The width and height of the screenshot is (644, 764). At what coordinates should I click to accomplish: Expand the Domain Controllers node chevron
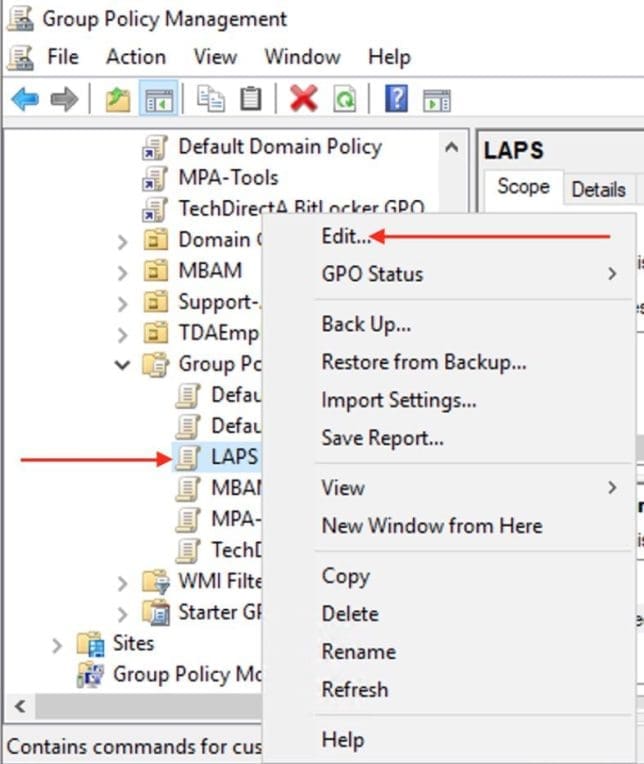tap(122, 241)
